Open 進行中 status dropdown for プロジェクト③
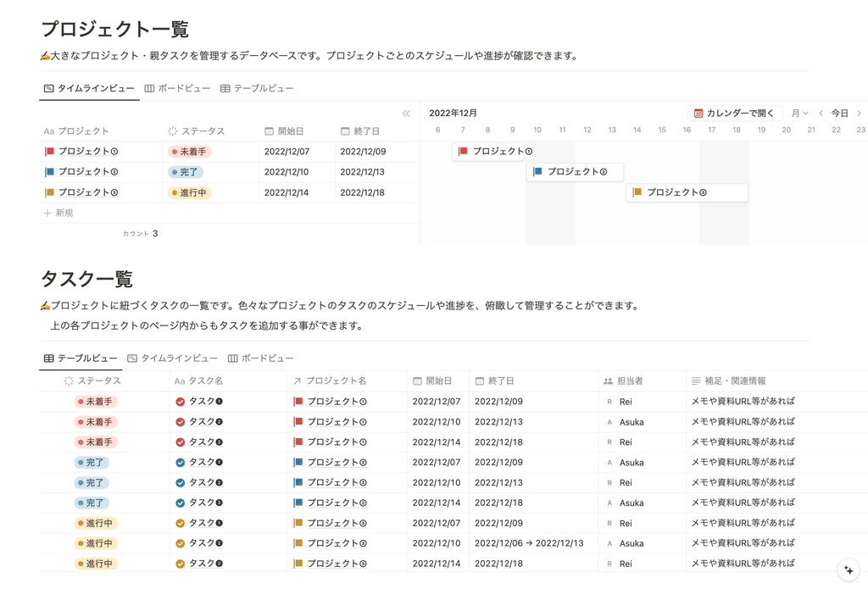Image resolution: width=868 pixels, height=589 pixels. click(x=189, y=192)
